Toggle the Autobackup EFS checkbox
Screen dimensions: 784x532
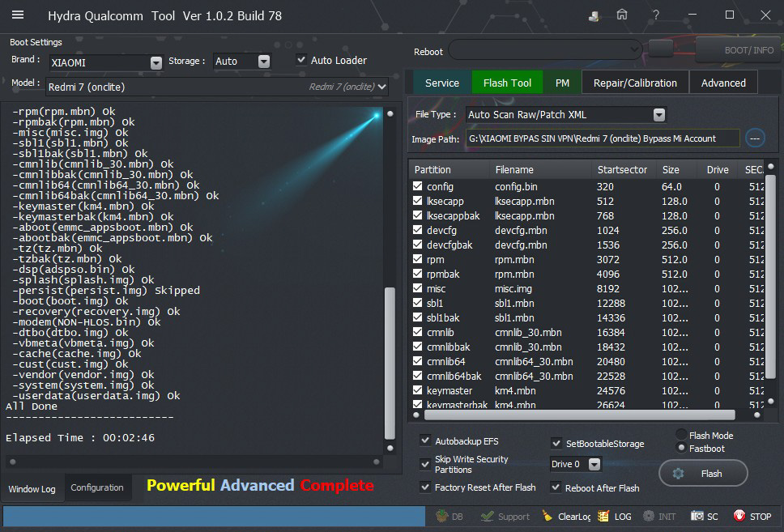(425, 440)
